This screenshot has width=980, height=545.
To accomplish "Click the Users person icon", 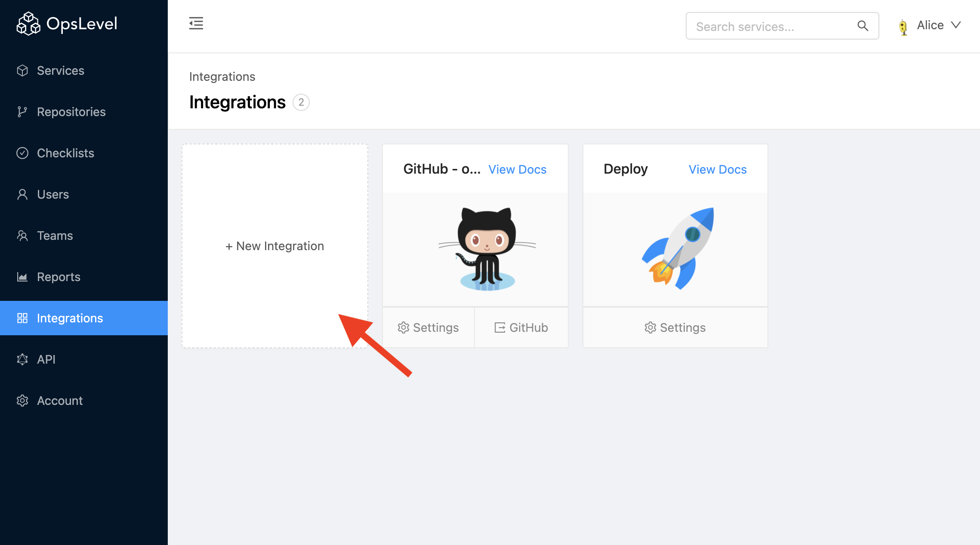I will click(x=22, y=194).
